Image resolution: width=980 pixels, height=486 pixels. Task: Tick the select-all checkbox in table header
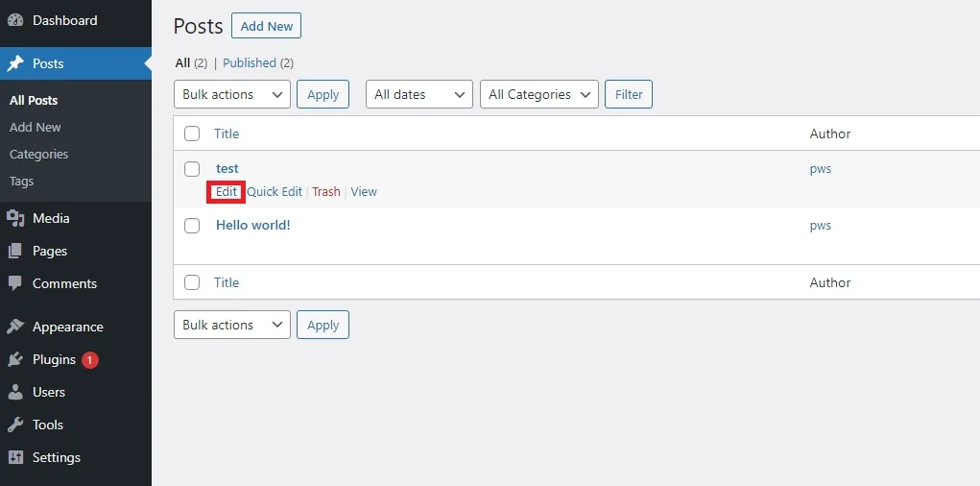click(192, 134)
